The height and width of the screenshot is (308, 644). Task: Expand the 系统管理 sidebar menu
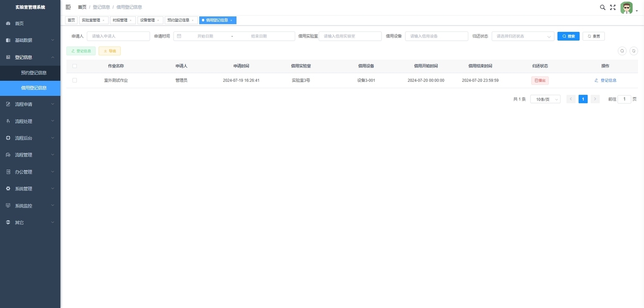coord(30,189)
